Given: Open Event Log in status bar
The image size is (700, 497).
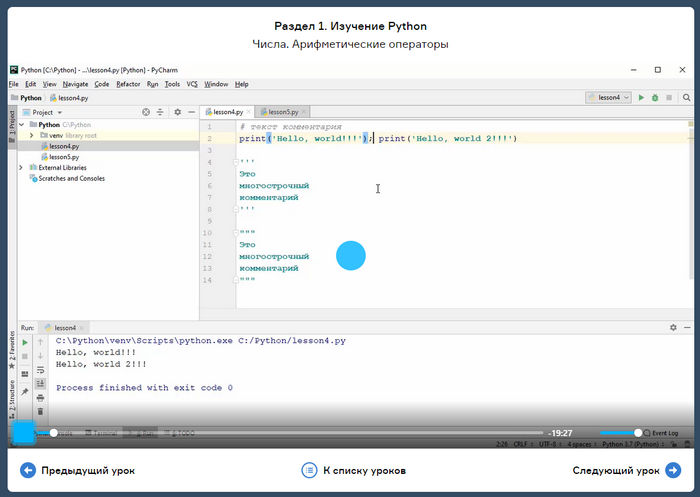Looking at the screenshot, I should [x=661, y=433].
